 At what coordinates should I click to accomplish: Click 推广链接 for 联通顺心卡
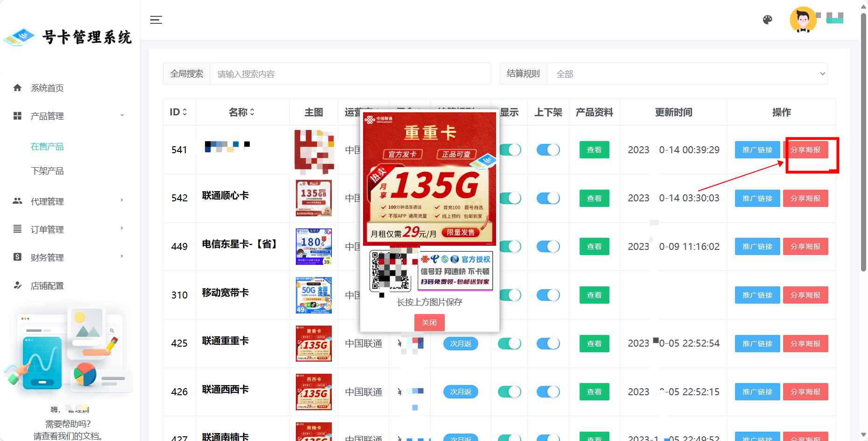click(757, 198)
